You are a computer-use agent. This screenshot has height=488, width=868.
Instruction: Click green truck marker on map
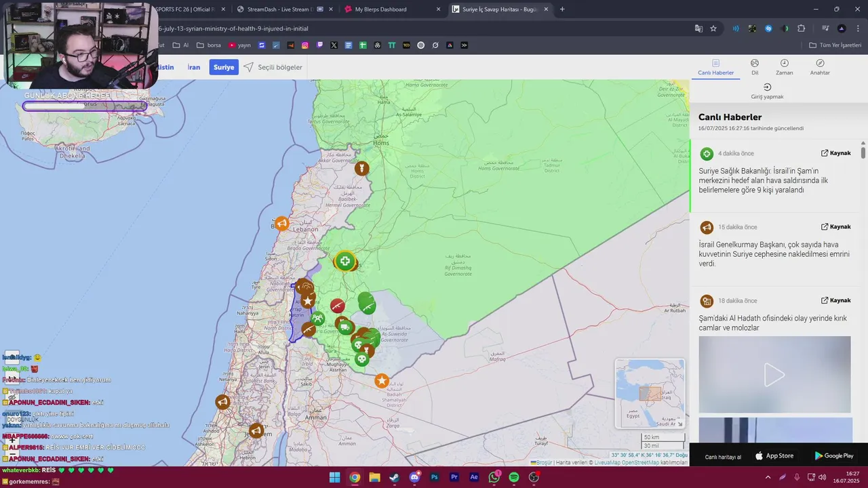pos(346,328)
